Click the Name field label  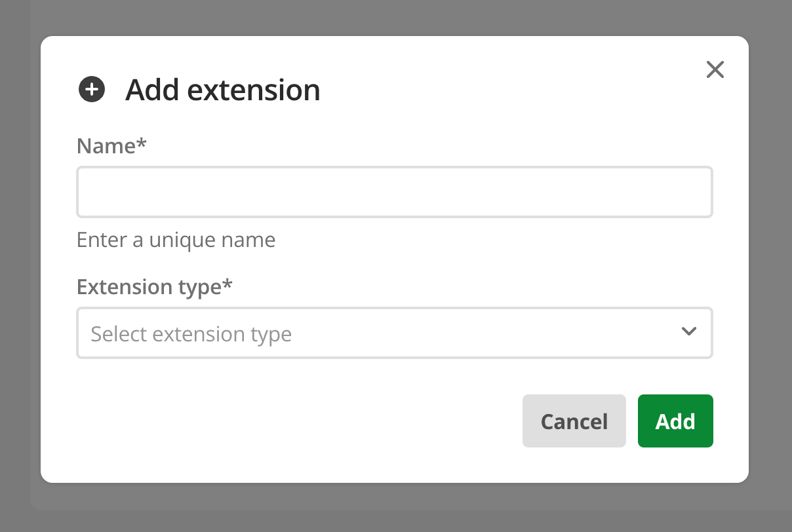pyautogui.click(x=111, y=145)
